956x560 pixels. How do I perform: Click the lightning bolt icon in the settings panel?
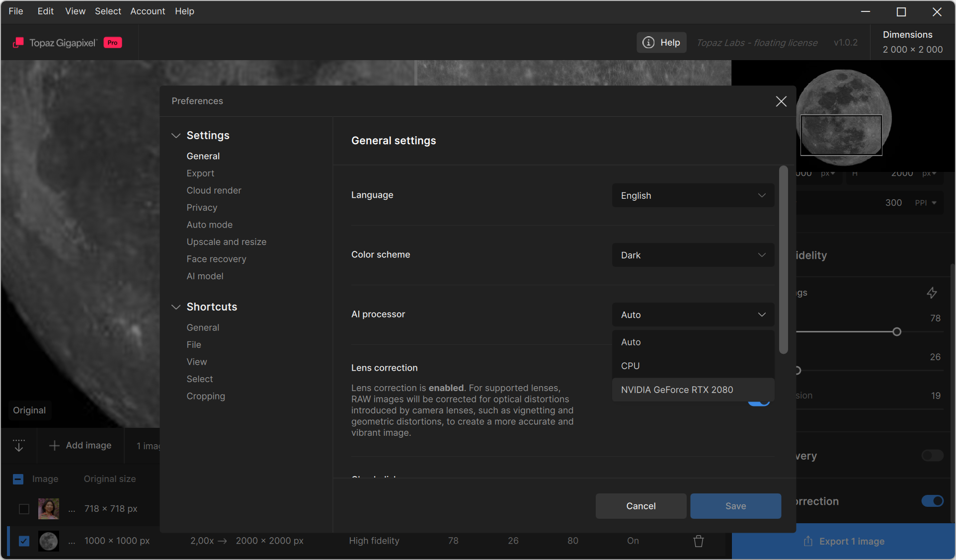[932, 293]
